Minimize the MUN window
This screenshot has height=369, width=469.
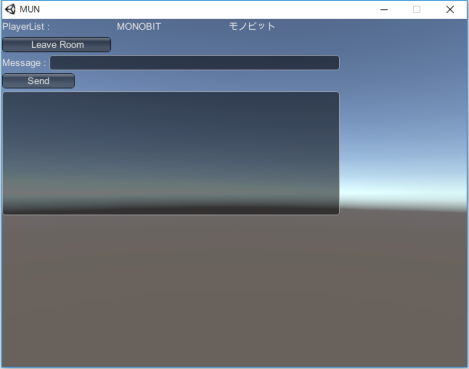pos(384,10)
